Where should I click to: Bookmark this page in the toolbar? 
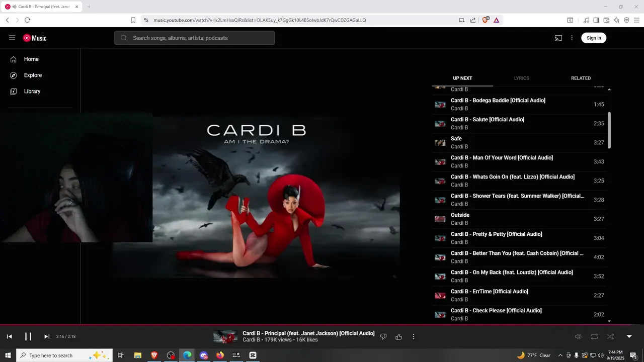(133, 20)
